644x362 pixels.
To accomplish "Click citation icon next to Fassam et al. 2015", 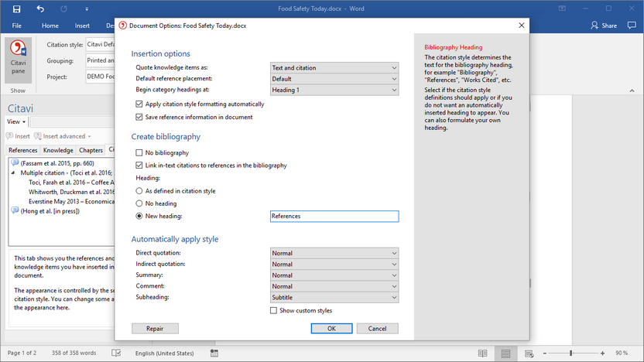I will tap(15, 162).
